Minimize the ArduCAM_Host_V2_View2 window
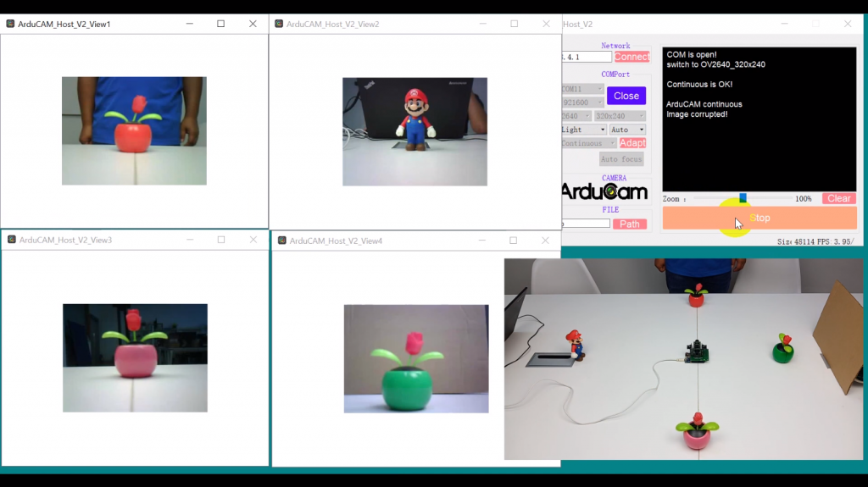The height and width of the screenshot is (487, 868). tap(482, 24)
